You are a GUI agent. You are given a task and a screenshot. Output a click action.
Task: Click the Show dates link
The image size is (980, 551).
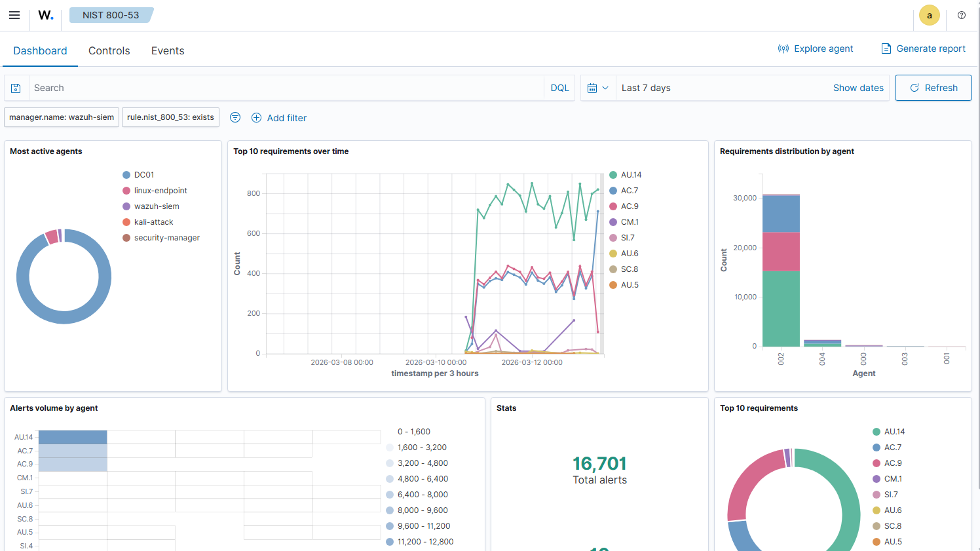858,87
